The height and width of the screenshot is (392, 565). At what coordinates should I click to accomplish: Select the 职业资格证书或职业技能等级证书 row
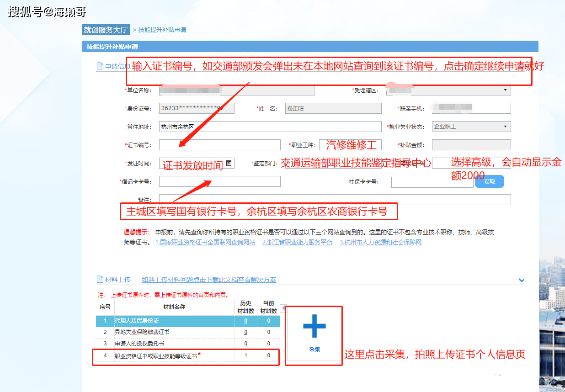click(187, 355)
